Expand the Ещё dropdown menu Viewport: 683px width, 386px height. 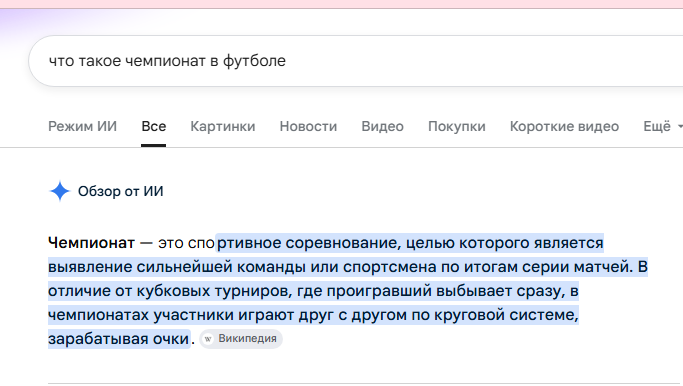tap(662, 126)
